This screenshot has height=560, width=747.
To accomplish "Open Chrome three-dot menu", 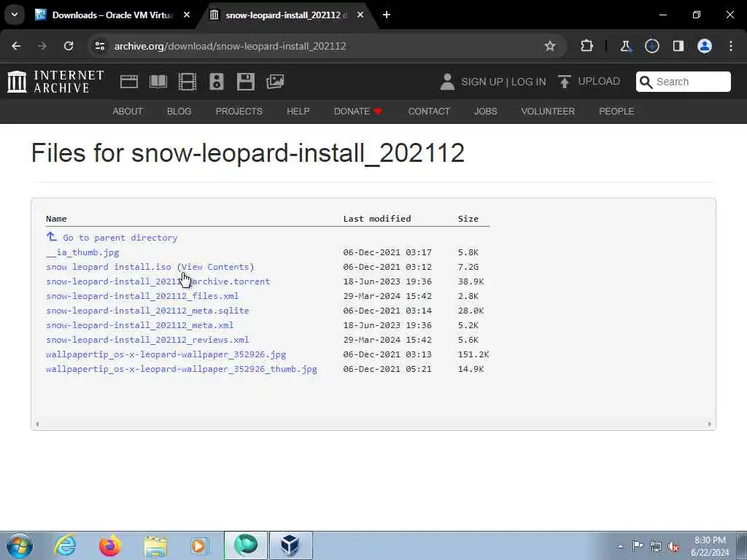I will point(731,46).
